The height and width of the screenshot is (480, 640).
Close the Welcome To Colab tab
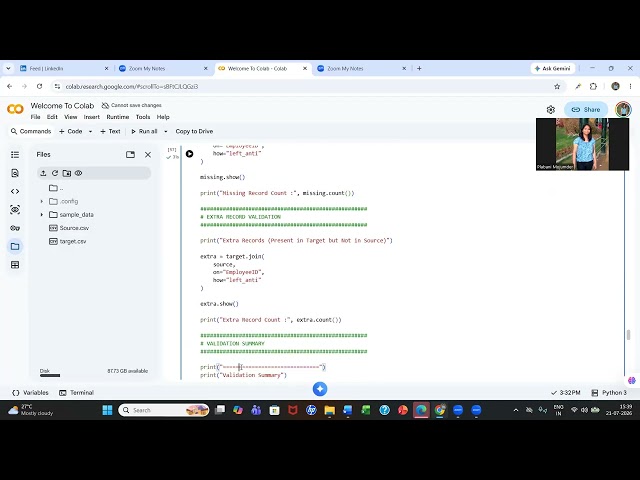pos(305,69)
